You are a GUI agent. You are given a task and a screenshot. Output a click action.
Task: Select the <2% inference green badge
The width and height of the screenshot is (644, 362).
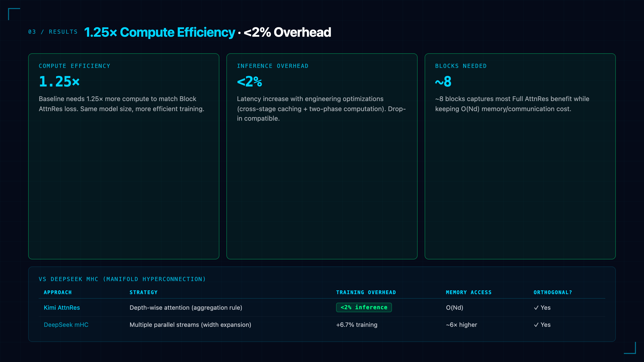[x=364, y=307]
